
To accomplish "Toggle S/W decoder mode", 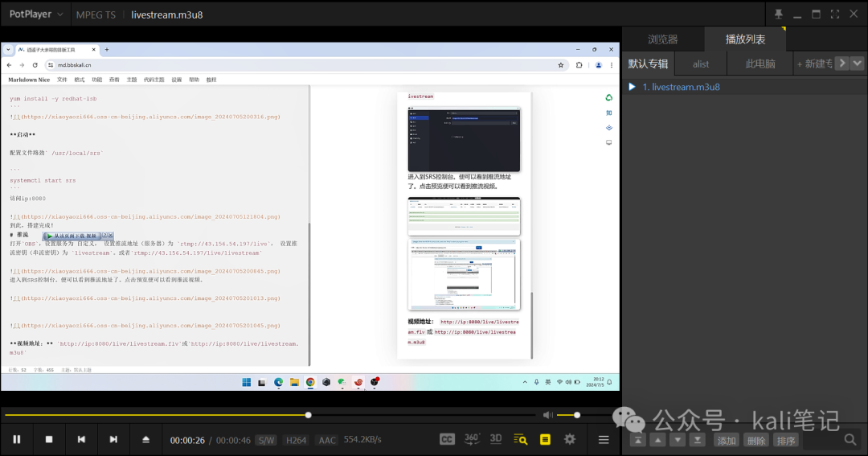I will 266,440.
